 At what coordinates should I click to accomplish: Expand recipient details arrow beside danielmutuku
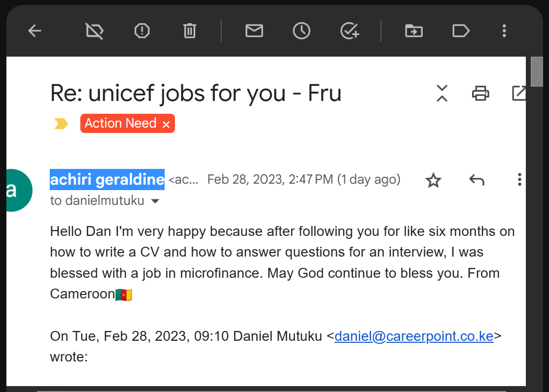155,201
